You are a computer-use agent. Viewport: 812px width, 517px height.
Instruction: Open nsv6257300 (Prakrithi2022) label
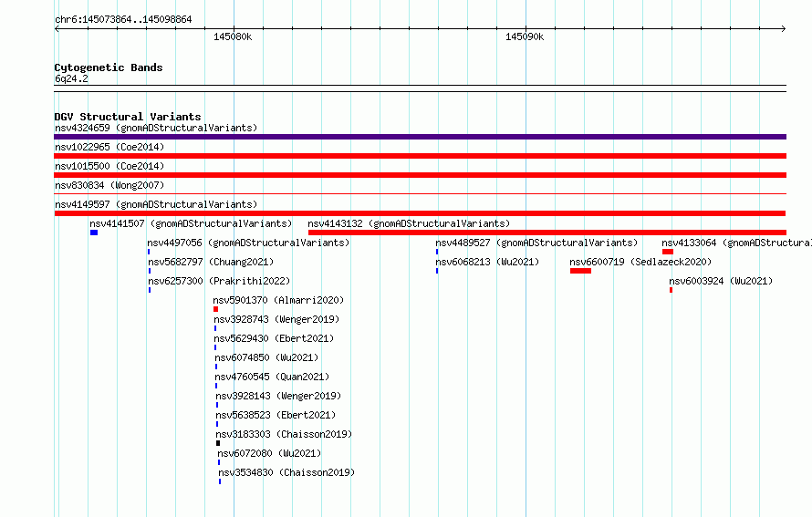point(219,281)
